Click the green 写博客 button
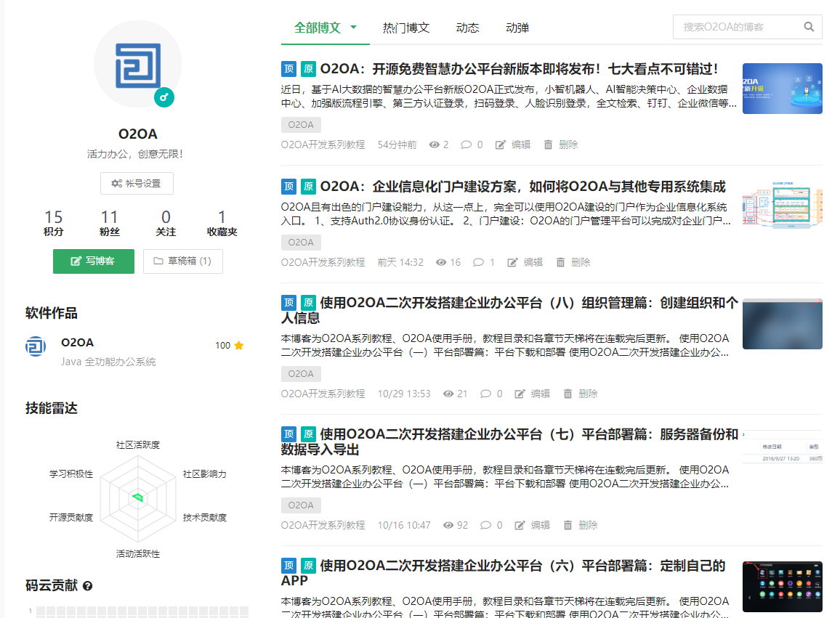This screenshot has height=618, width=840. pos(94,261)
